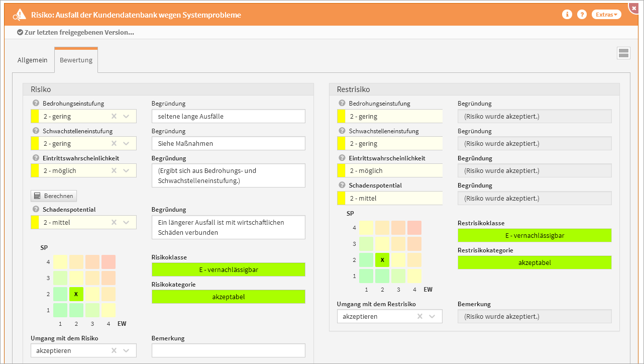This screenshot has height=364, width=644.
Task: Select the marked X cell in Risiko matrix
Action: pos(75,294)
